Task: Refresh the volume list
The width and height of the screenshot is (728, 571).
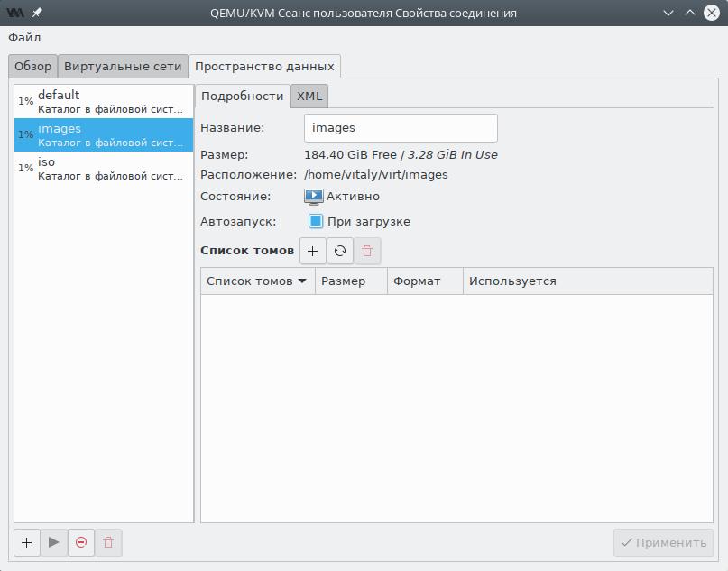Action: [x=340, y=251]
